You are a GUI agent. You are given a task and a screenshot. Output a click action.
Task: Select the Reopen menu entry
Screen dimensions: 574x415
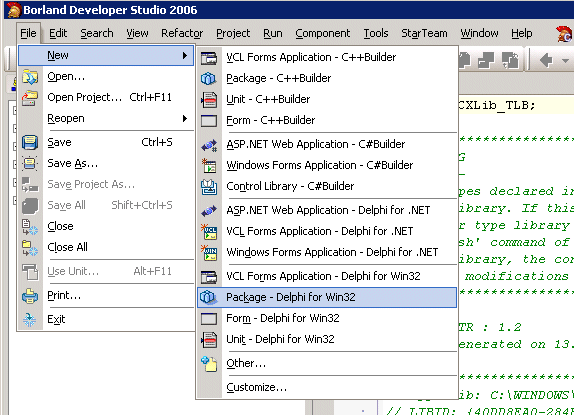point(106,119)
